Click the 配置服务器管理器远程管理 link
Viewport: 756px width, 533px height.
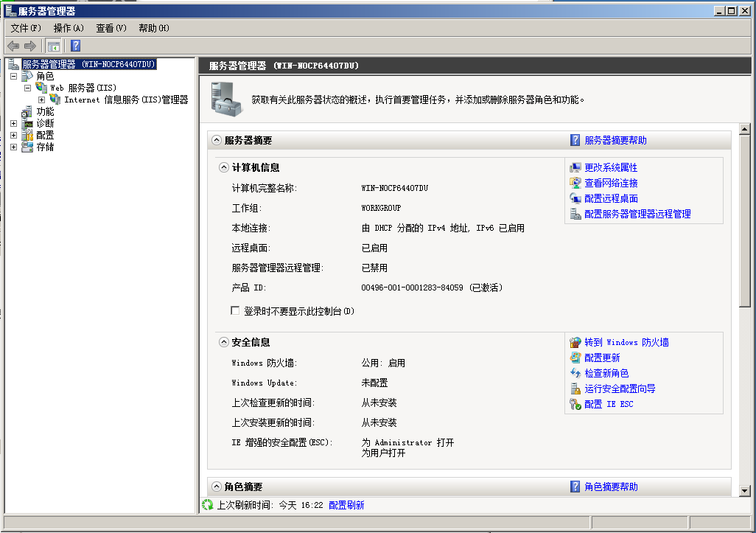pos(637,214)
